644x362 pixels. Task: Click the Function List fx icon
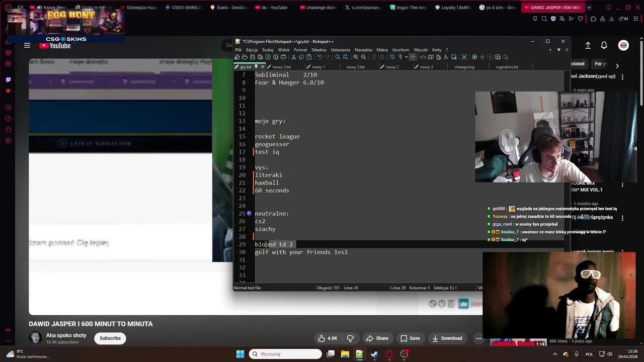[x=446, y=57]
